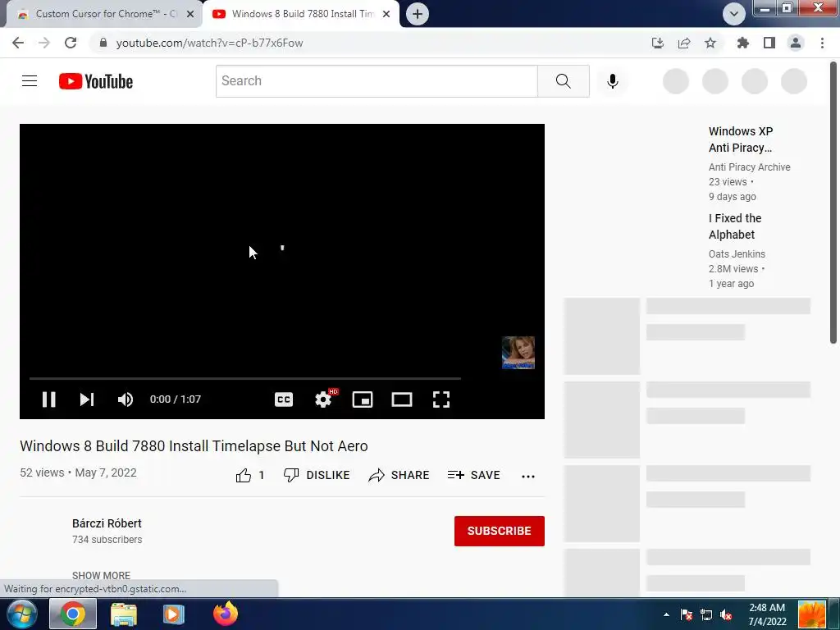
Task: Search with voice microphone icon
Action: [x=612, y=81]
